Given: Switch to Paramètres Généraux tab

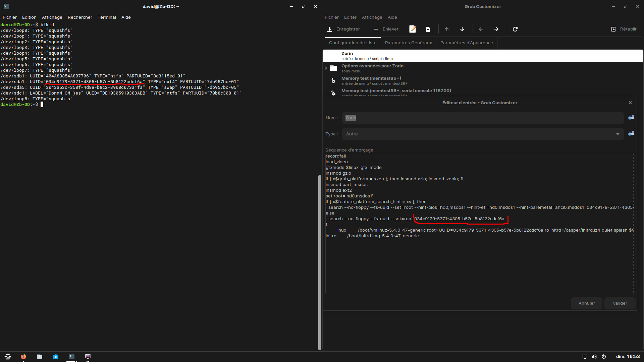Looking at the screenshot, I should click(408, 43).
